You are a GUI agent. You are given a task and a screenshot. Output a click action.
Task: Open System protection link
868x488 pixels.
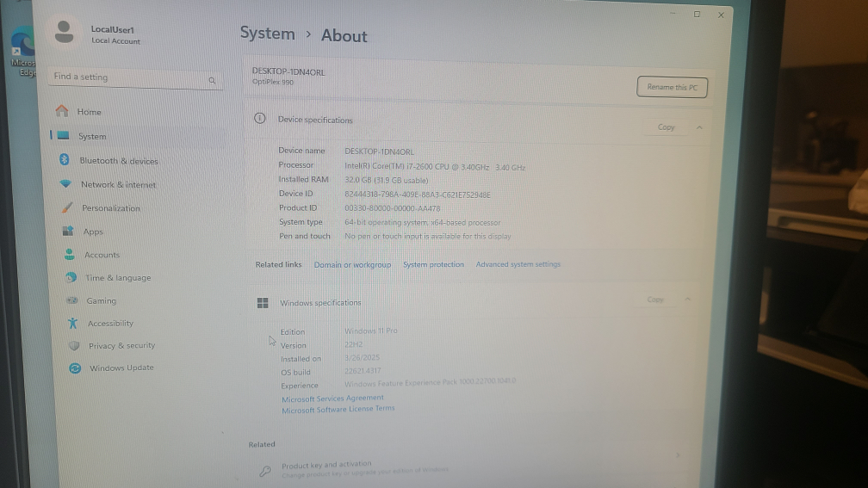click(x=433, y=264)
